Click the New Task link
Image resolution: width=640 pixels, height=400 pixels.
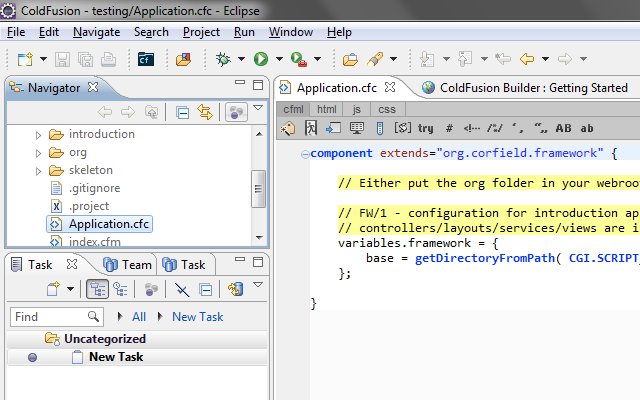coord(198,317)
